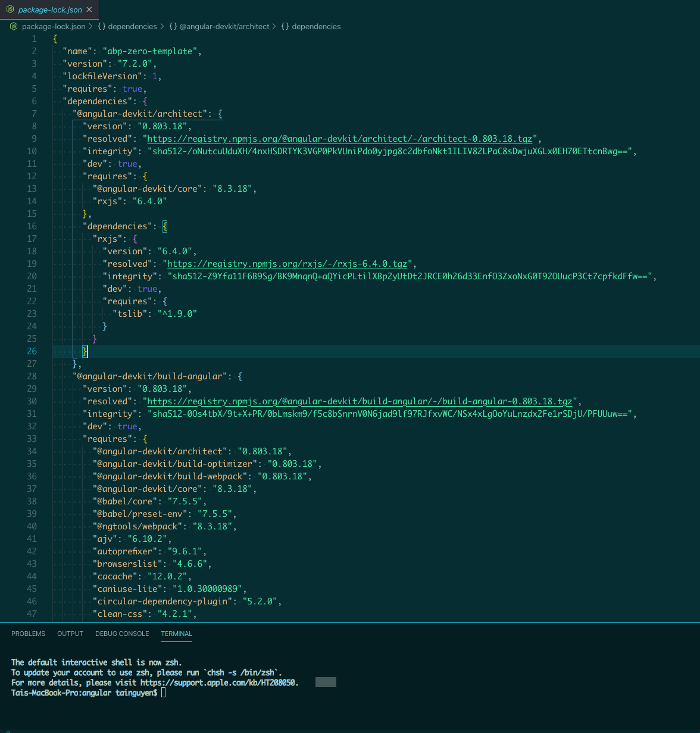Click package-lock.json breadcrumb segment

pos(54,27)
